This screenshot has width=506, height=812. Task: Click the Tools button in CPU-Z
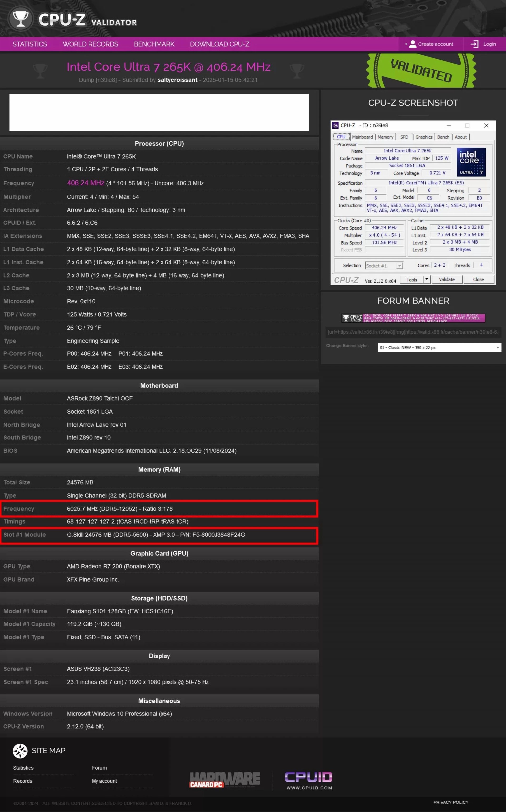[x=412, y=280]
